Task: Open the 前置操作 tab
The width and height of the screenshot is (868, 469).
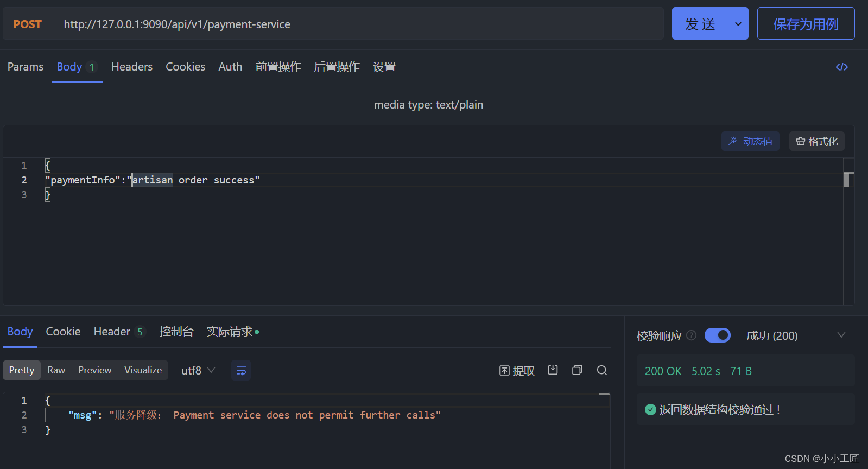Action: click(x=278, y=67)
